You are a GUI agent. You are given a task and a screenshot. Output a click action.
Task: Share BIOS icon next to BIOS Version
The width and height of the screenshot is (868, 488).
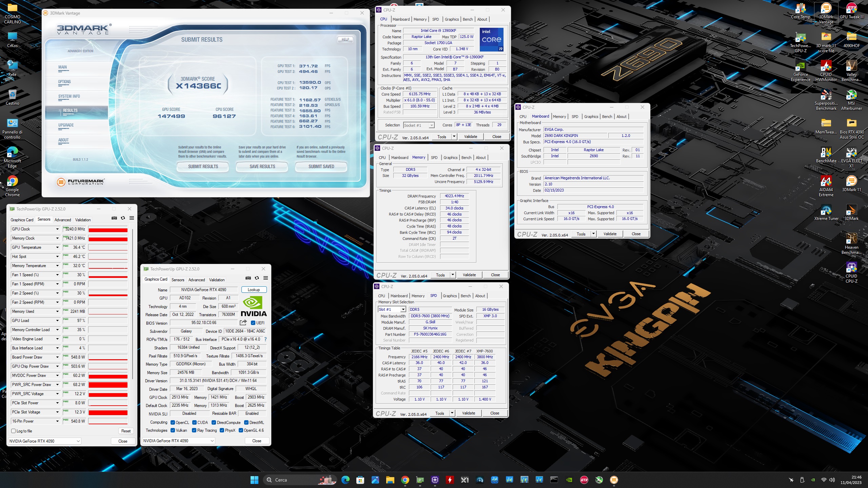243,323
